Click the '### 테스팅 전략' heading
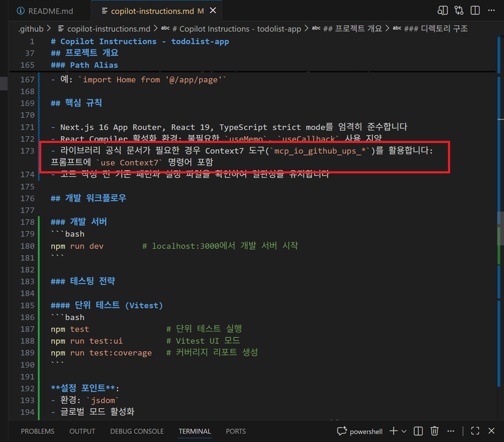504x442 pixels. coord(83,282)
